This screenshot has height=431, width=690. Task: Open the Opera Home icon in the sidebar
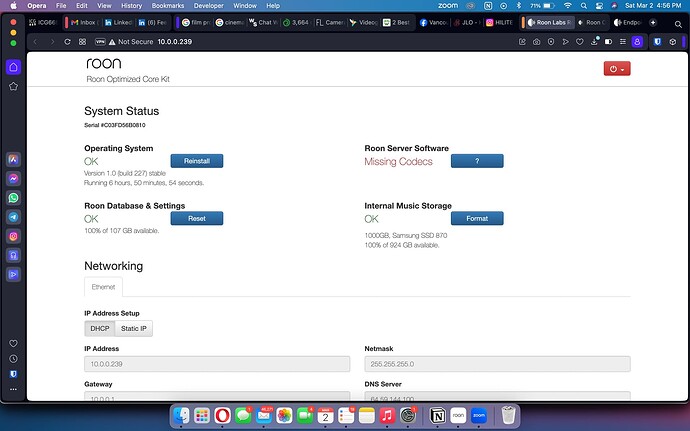pyautogui.click(x=14, y=67)
